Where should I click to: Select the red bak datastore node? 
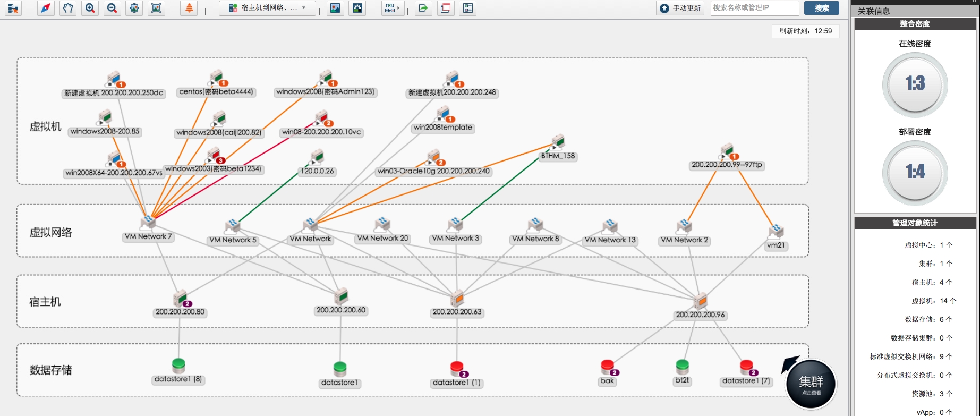pyautogui.click(x=607, y=367)
